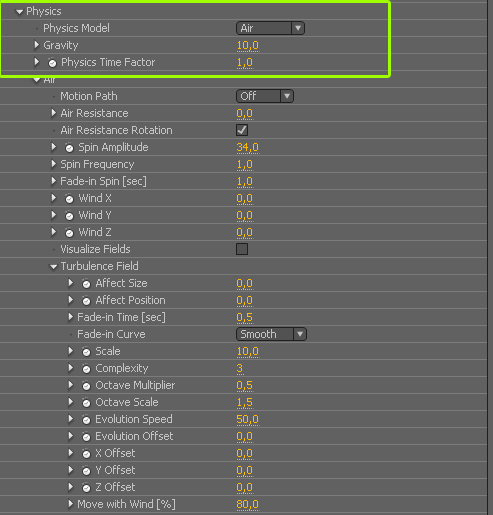This screenshot has width=493, height=515.
Task: Enable the Visualize Fields checkbox
Action: pyautogui.click(x=242, y=249)
